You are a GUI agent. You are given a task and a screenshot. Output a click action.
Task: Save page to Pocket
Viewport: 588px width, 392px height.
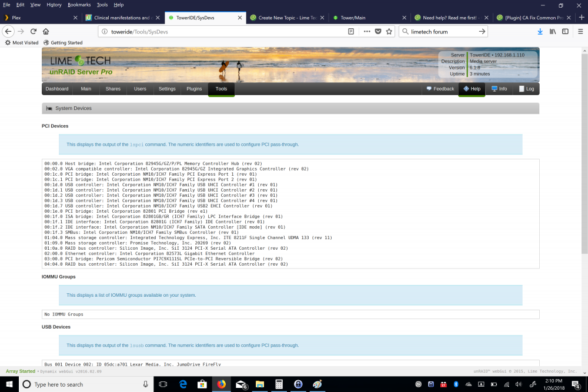[378, 32]
